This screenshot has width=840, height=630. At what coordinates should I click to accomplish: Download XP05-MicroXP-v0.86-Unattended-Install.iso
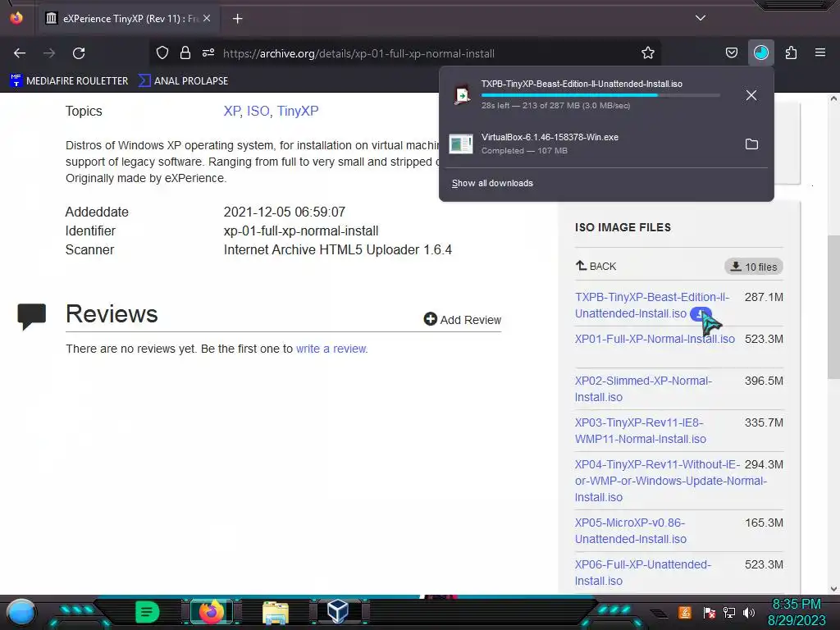631,531
